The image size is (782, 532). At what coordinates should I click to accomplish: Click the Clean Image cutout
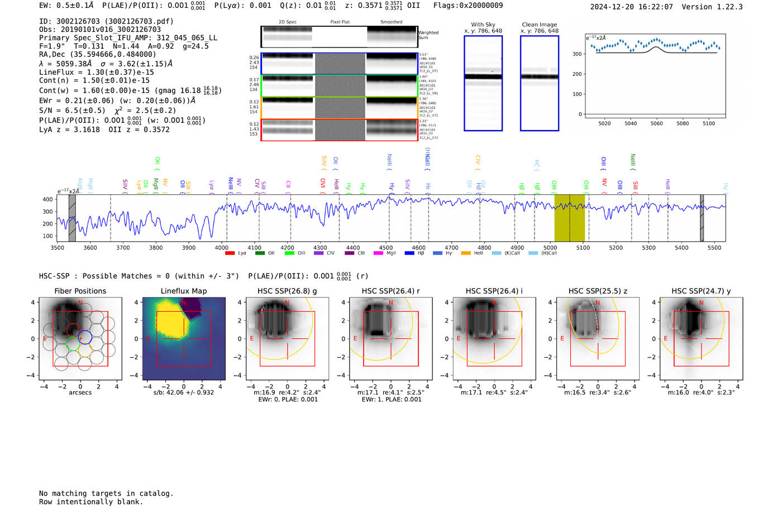click(540, 83)
